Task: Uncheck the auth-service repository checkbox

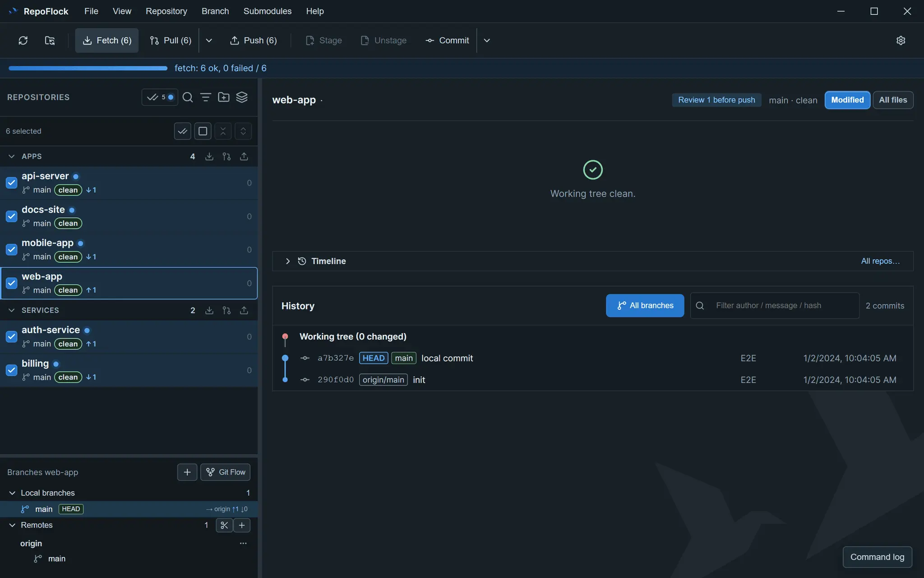Action: point(12,337)
